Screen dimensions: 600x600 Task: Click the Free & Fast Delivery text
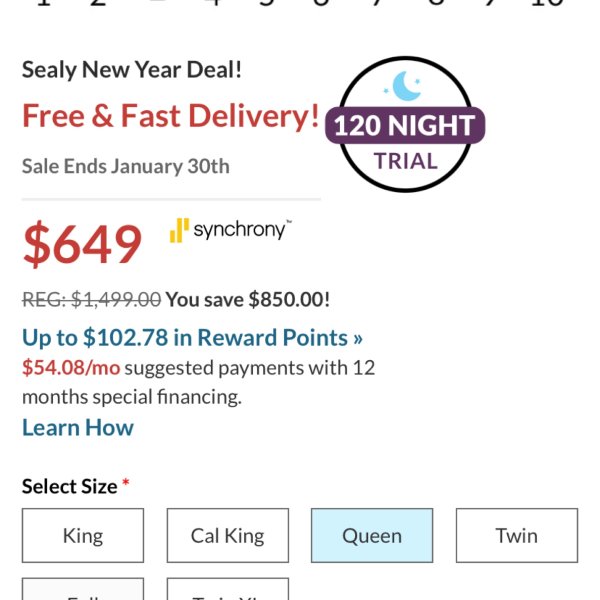[x=170, y=116]
